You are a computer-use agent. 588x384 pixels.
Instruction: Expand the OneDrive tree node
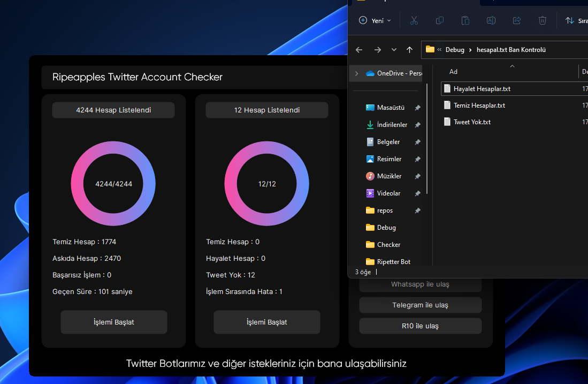[x=357, y=73]
